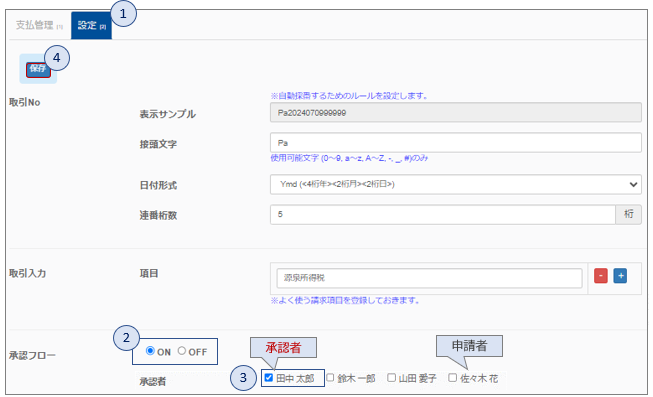Click the ※自動採番するためのルール note text
This screenshot has width=653, height=397.
point(349,96)
